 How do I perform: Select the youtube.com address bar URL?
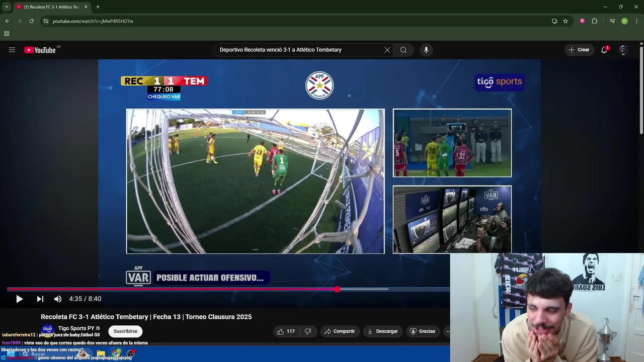tap(93, 21)
